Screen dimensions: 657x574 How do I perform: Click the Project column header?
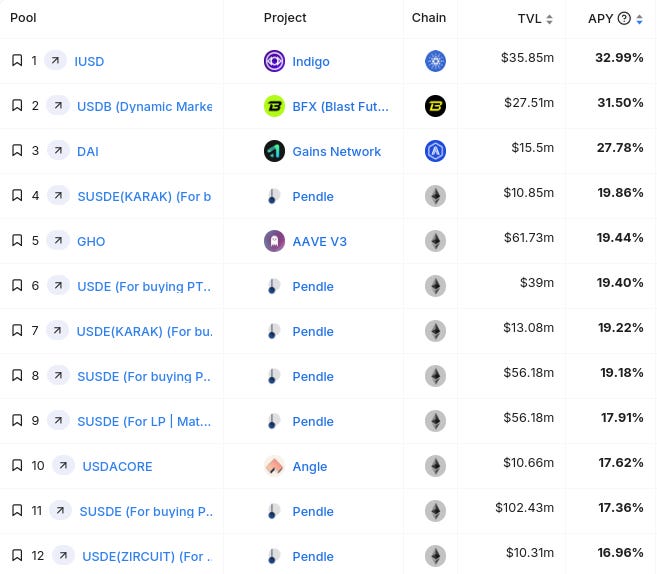pos(285,18)
